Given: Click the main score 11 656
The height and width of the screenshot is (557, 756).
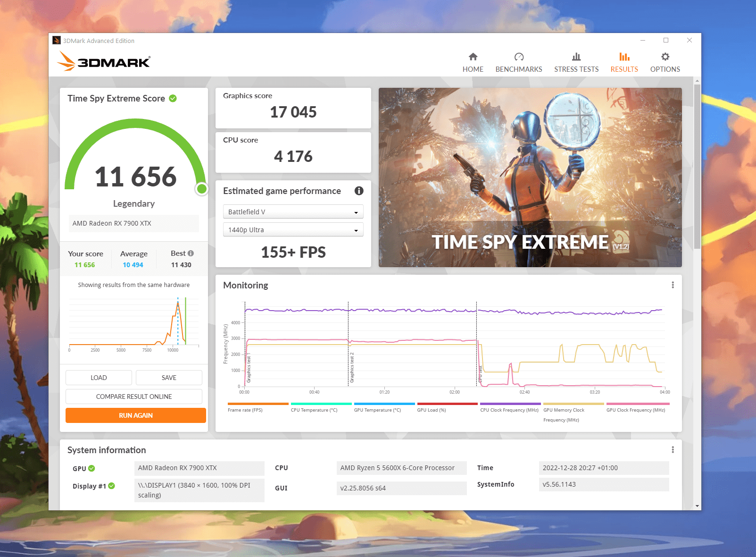Looking at the screenshot, I should 136,177.
